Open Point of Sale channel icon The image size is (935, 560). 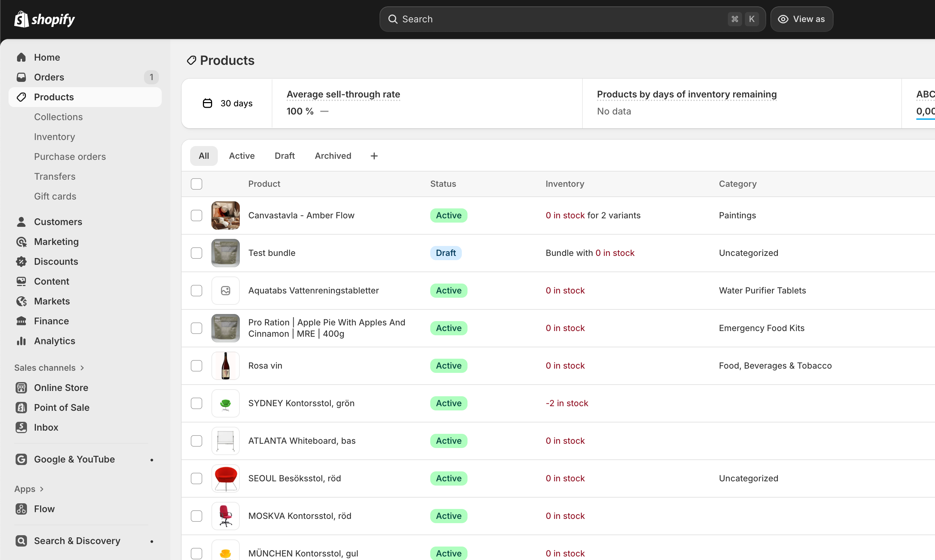(x=21, y=408)
